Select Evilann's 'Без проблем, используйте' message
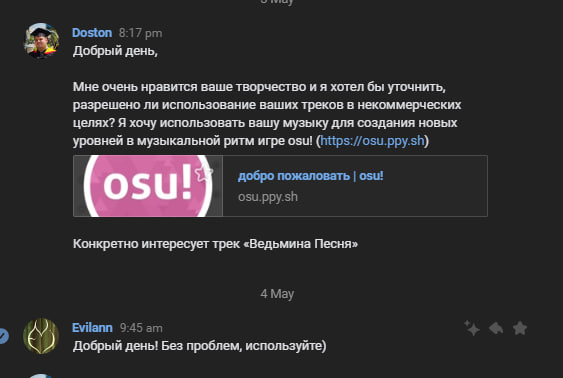The width and height of the screenshot is (563, 378). click(x=200, y=346)
